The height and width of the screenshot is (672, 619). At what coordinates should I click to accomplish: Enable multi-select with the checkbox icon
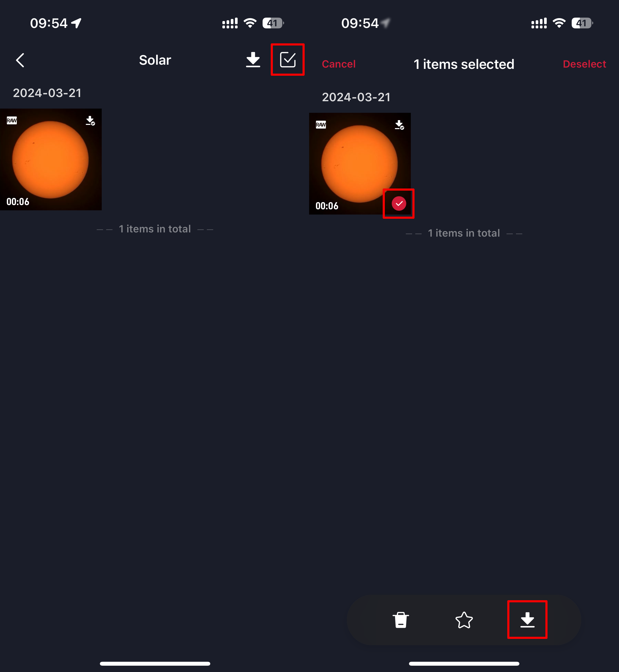click(288, 60)
